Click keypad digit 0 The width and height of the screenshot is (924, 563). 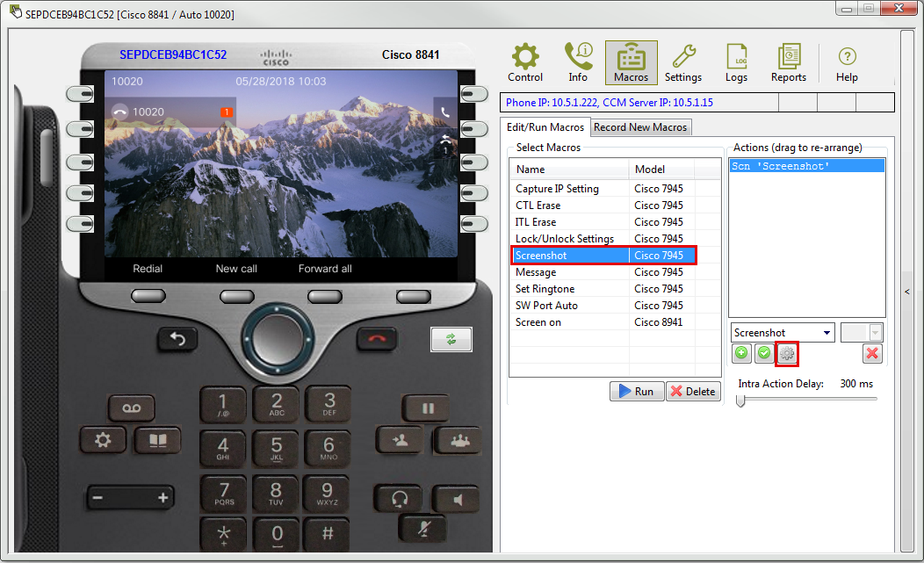(x=277, y=534)
